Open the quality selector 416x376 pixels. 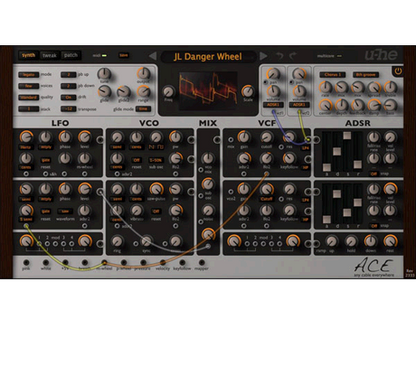[x=29, y=97]
